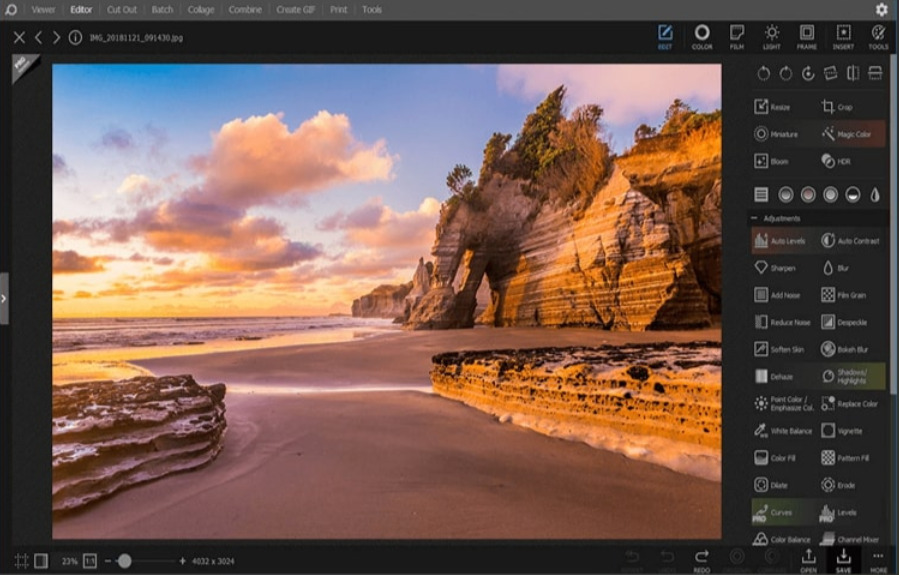Viewport: 899px width, 575px height.
Task: Toggle the compare view icon in bottom bar
Action: point(41,561)
